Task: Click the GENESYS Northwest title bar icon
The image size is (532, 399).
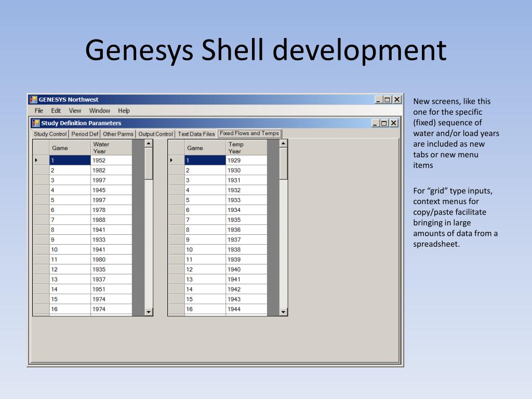Action: [x=33, y=99]
